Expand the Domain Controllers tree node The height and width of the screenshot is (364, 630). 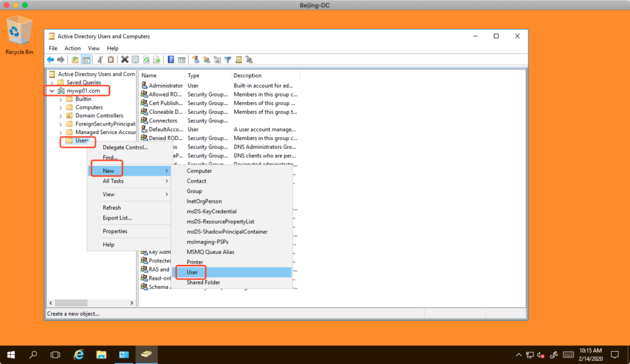point(60,116)
